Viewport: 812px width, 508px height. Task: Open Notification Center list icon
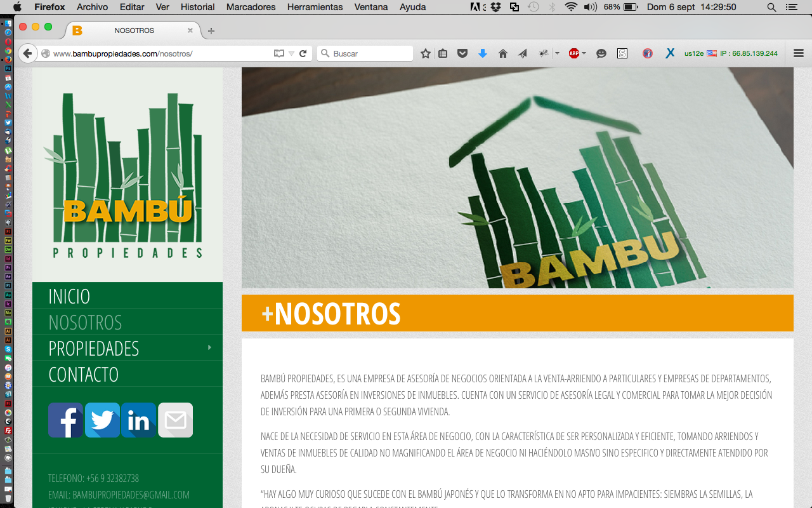coord(791,7)
